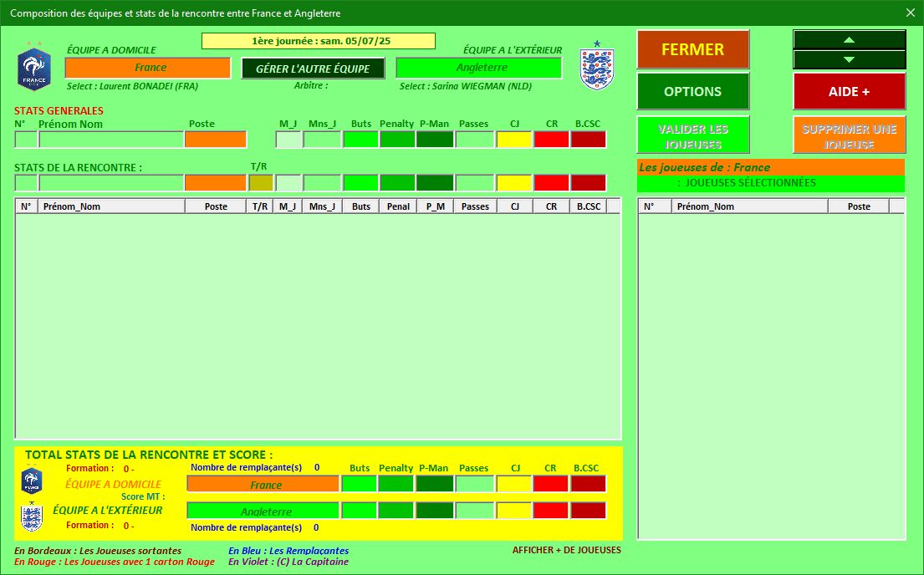The height and width of the screenshot is (575, 924).
Task: Click the yellow CJ box in Stats Générales
Action: point(514,140)
